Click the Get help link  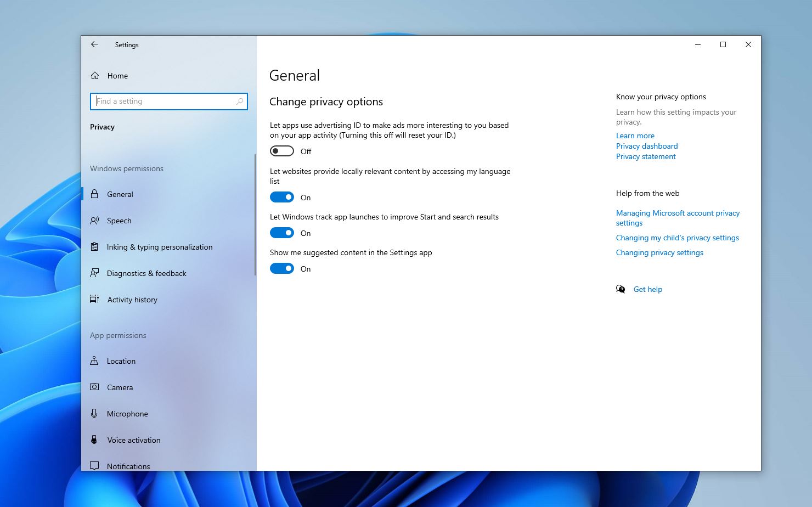(647, 289)
